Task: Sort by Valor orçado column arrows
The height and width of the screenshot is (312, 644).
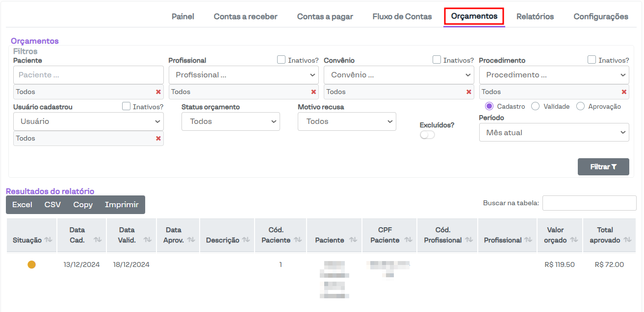Action: click(x=573, y=240)
